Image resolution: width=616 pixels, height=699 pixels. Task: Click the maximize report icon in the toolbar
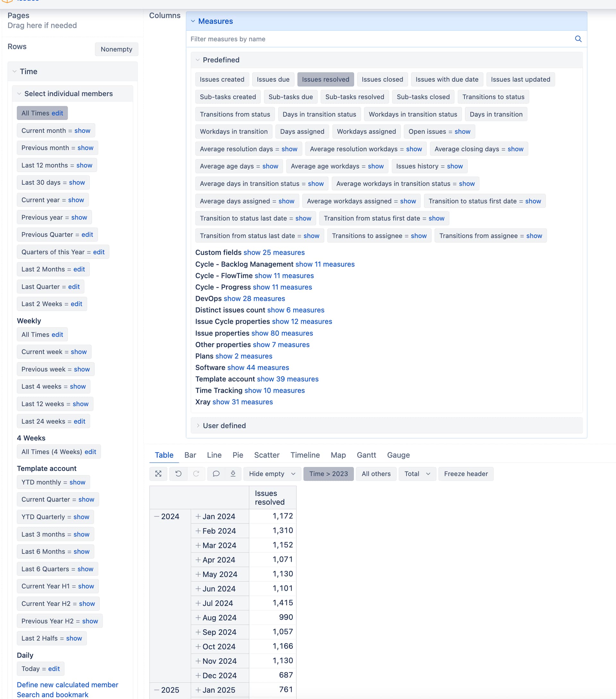158,473
